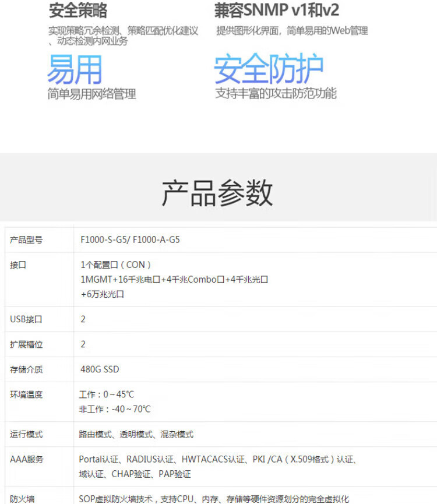The width and height of the screenshot is (437, 504).
Task: Click the 'USB接口' row label
Action: coord(26,319)
